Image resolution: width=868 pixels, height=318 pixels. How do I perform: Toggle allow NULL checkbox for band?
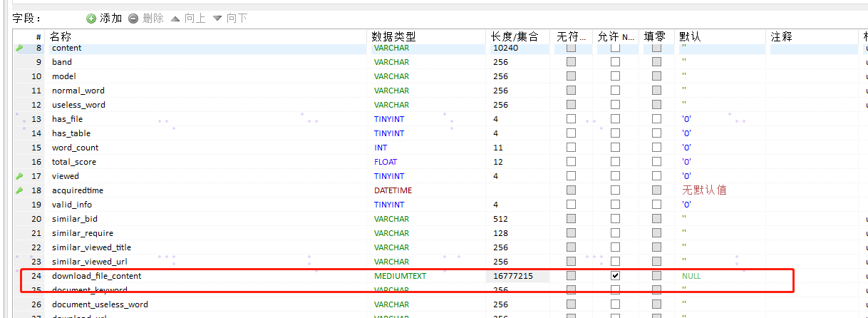point(615,62)
